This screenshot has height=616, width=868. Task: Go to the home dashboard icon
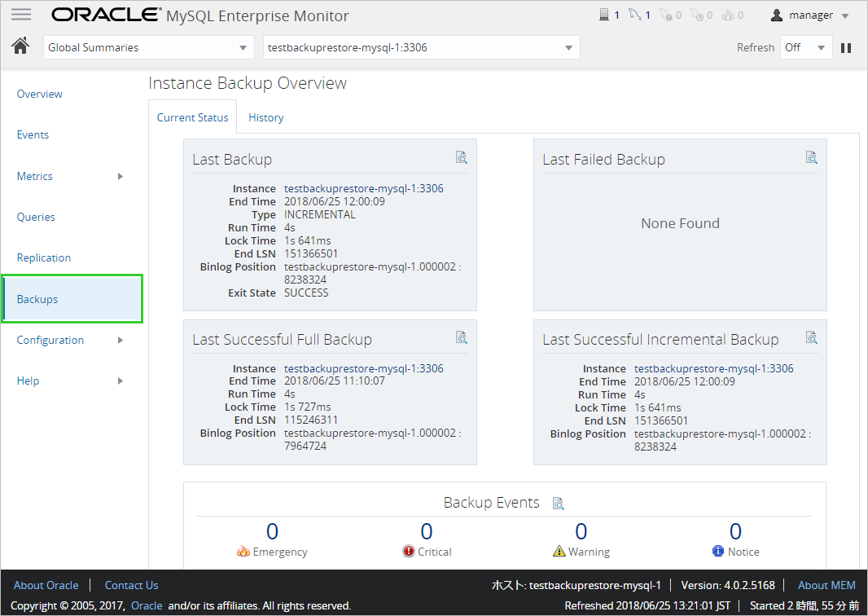click(x=20, y=46)
